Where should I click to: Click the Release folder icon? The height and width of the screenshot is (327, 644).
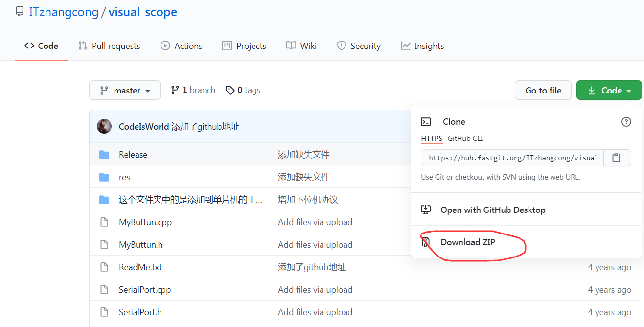(104, 155)
